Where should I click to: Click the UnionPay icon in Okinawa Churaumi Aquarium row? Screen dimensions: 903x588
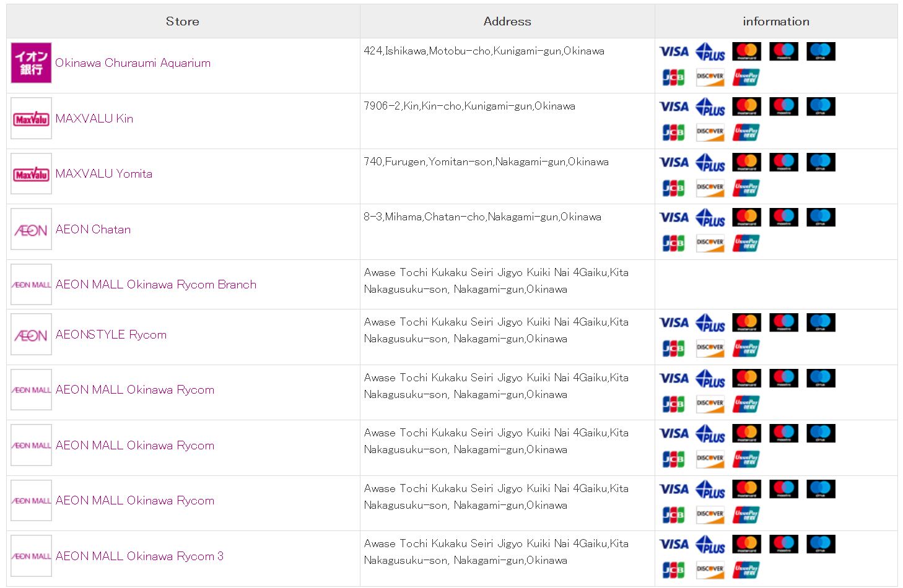(x=746, y=77)
